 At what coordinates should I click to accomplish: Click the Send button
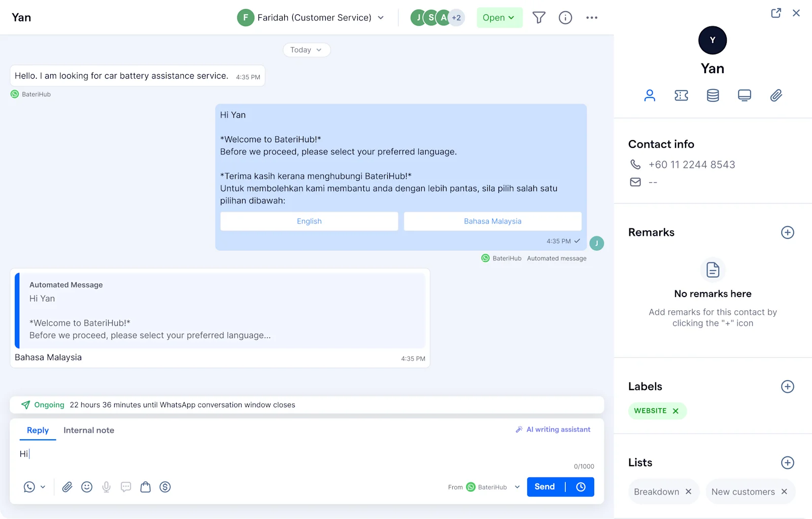(544, 486)
